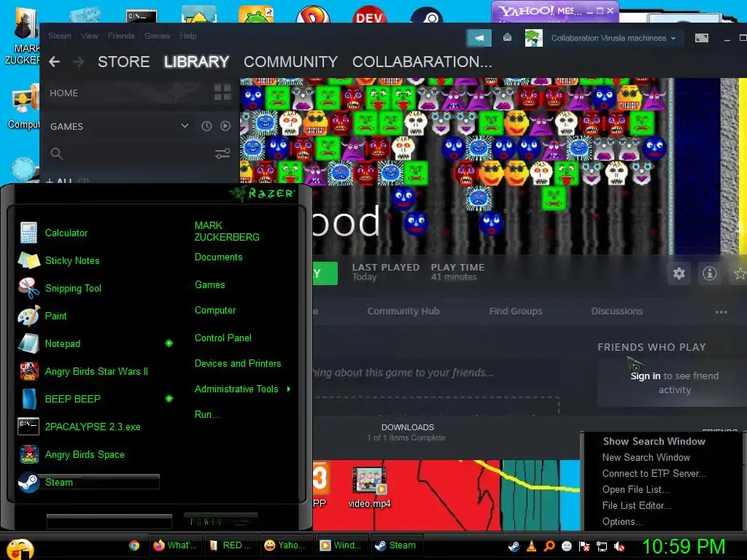The image size is (747, 560).
Task: Switch Steam library to collections grid view
Action: pos(222,93)
